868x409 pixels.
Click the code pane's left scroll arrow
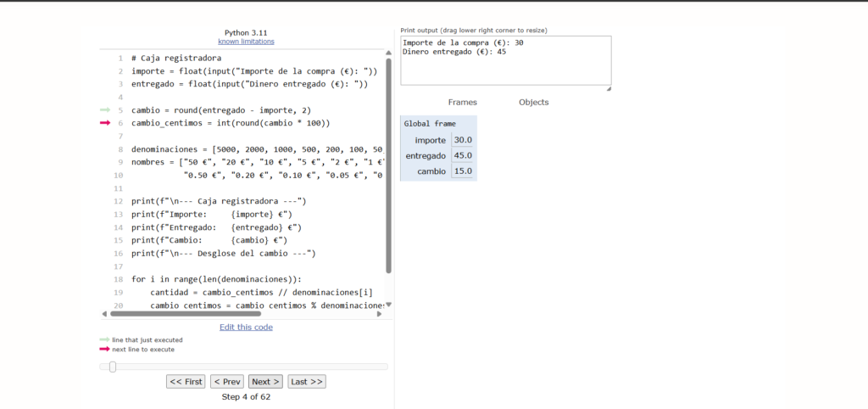(x=103, y=313)
